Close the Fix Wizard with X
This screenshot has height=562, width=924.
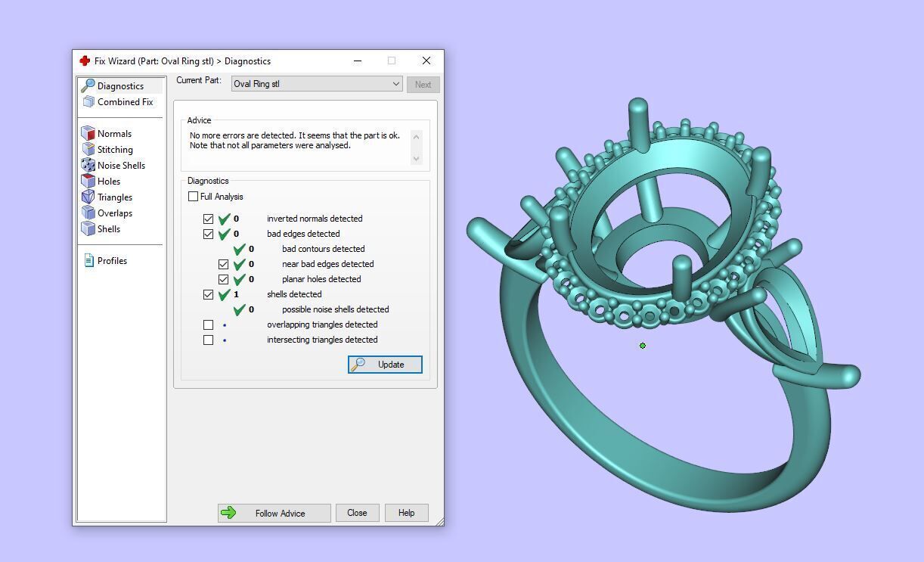click(x=426, y=61)
